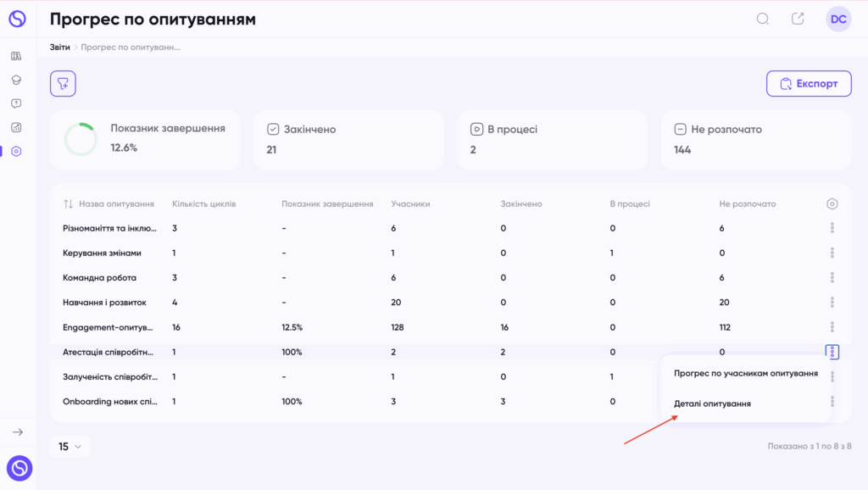The image size is (868, 490).
Task: Open the reports chart icon in sidebar
Action: pyautogui.click(x=16, y=127)
